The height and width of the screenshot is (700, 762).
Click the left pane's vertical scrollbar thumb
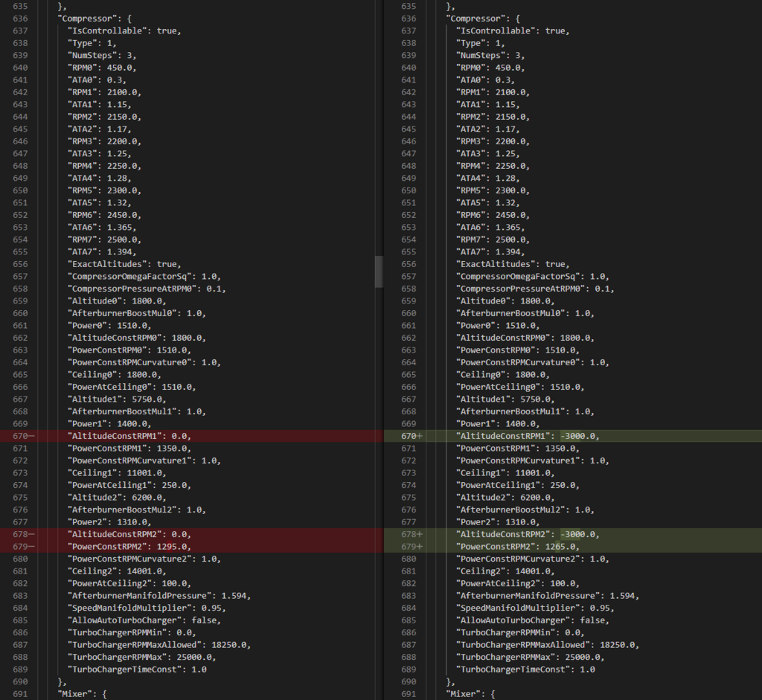[379, 272]
